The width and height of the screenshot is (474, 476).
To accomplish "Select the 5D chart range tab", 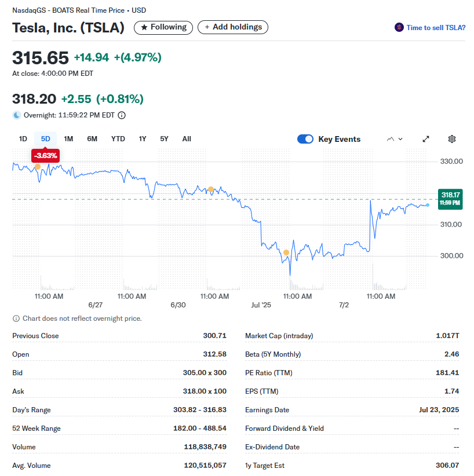I will pyautogui.click(x=46, y=139).
